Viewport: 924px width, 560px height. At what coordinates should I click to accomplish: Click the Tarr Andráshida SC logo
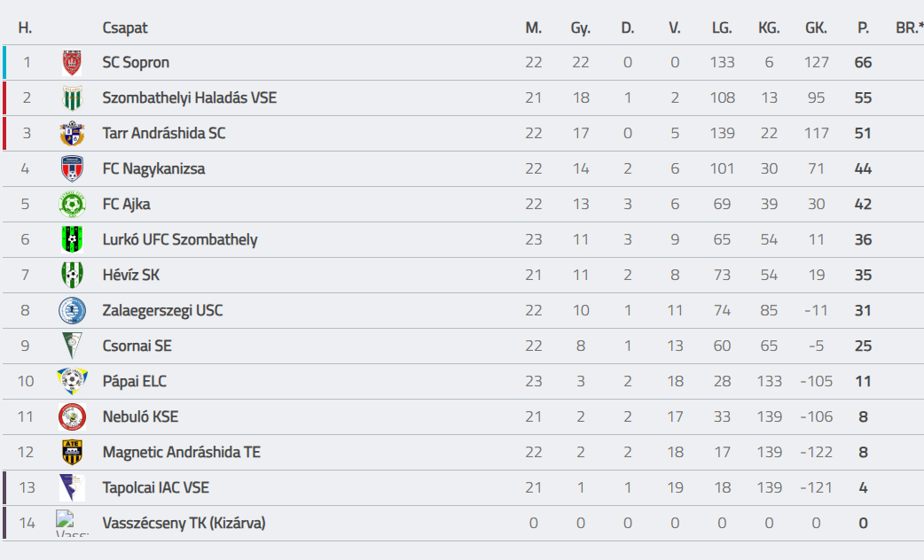point(72,134)
